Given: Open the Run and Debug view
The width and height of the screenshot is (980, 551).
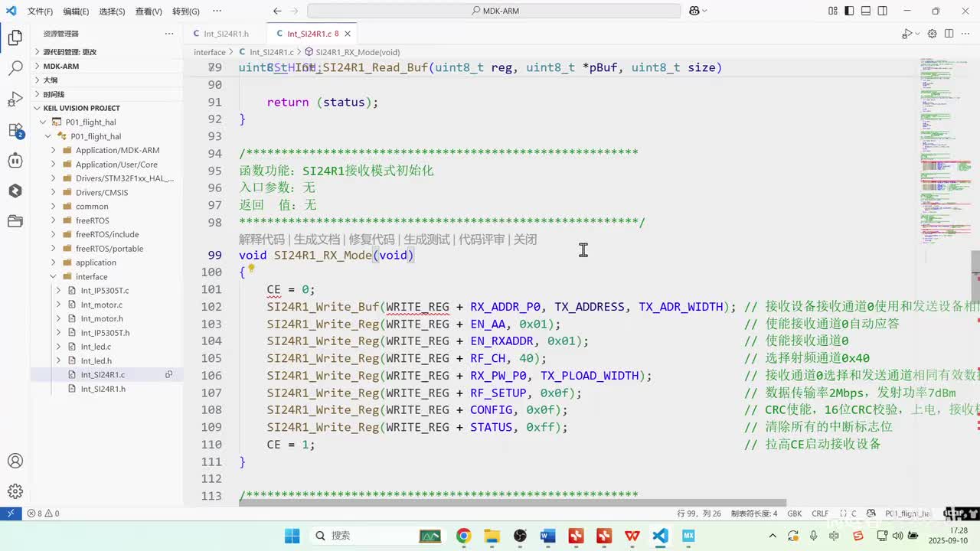Looking at the screenshot, I should 15,99.
